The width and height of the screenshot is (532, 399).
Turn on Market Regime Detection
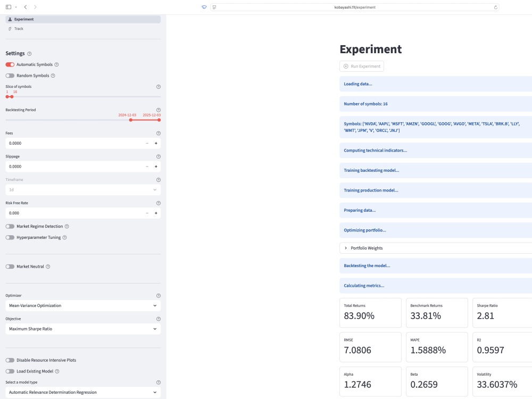pos(10,226)
